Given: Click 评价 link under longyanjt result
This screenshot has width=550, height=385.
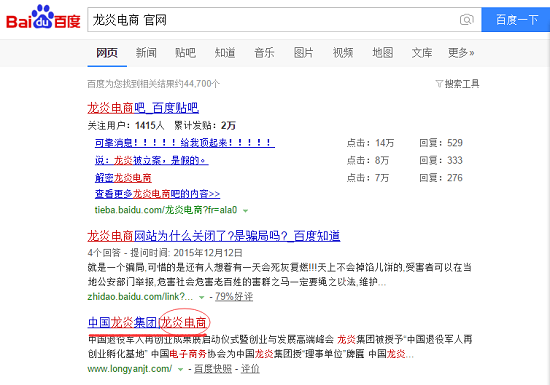Looking at the screenshot, I should (250, 369).
